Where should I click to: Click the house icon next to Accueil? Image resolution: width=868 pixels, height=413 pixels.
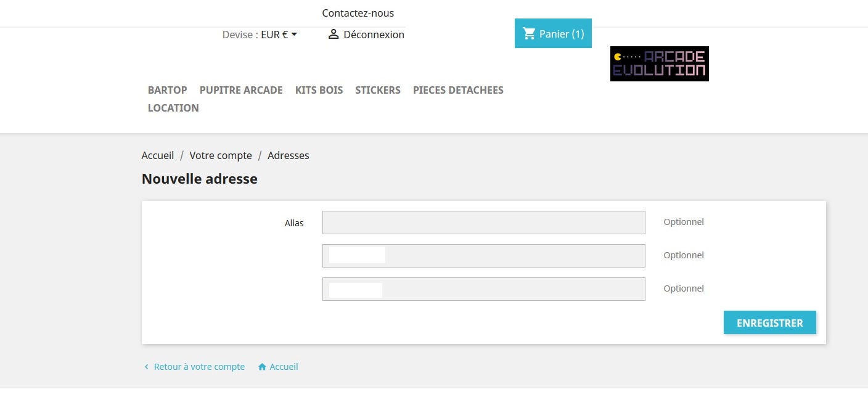coord(262,367)
